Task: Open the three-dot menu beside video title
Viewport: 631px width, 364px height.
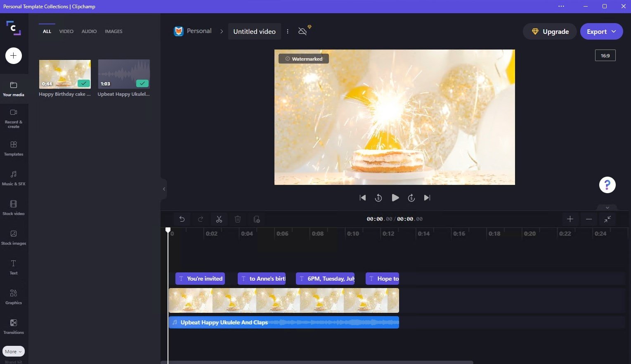Action: pyautogui.click(x=288, y=31)
